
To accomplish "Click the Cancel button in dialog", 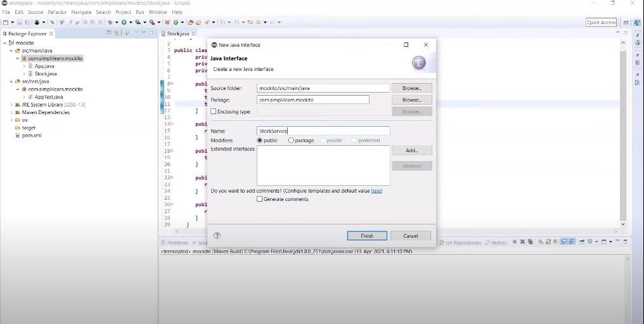I will pos(410,236).
